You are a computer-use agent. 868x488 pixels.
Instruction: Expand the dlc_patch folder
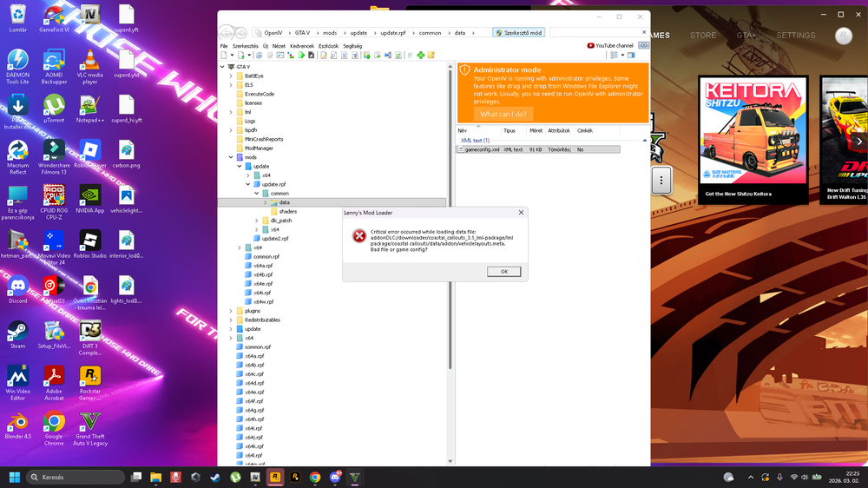pyautogui.click(x=257, y=221)
